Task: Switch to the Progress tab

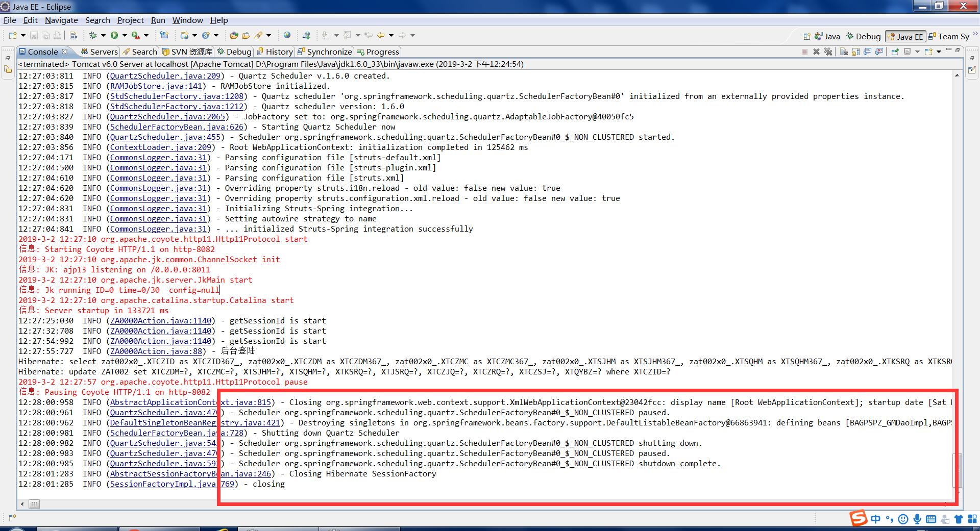Action: [x=378, y=52]
